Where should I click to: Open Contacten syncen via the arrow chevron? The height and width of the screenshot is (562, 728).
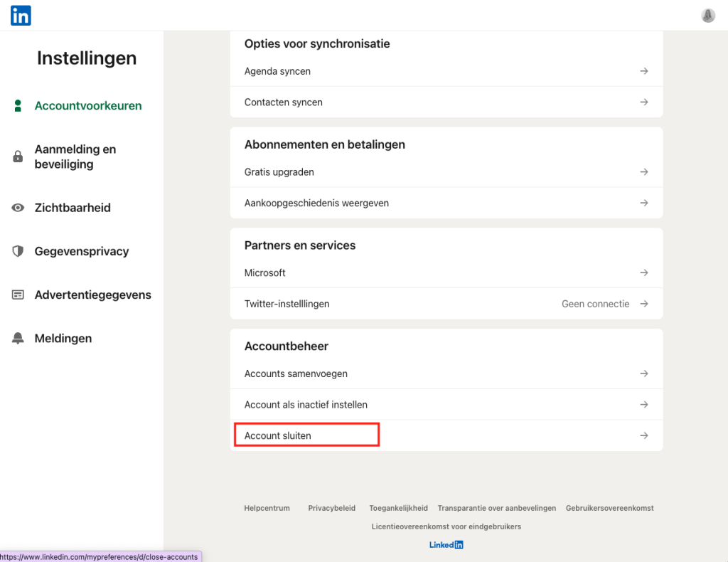(643, 102)
